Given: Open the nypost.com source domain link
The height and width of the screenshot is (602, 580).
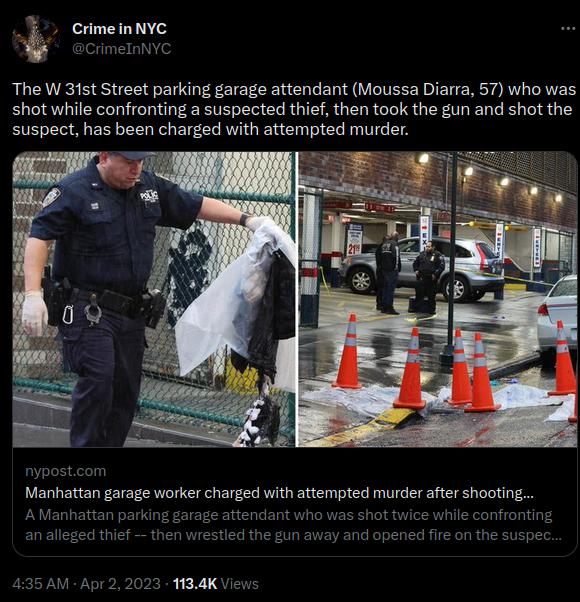Looking at the screenshot, I should [x=66, y=471].
